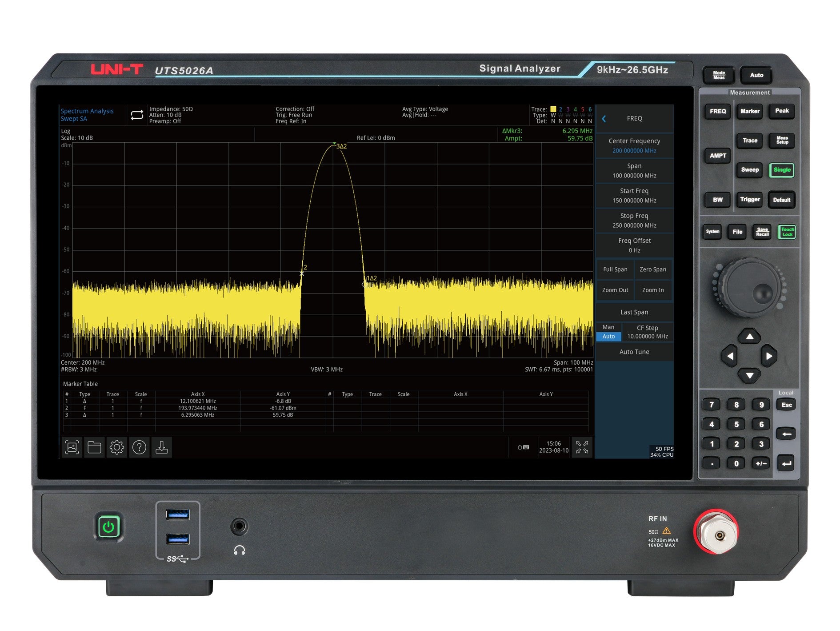Image resolution: width=840 pixels, height=631 pixels.
Task: Open settings via the gear icon
Action: [x=117, y=447]
